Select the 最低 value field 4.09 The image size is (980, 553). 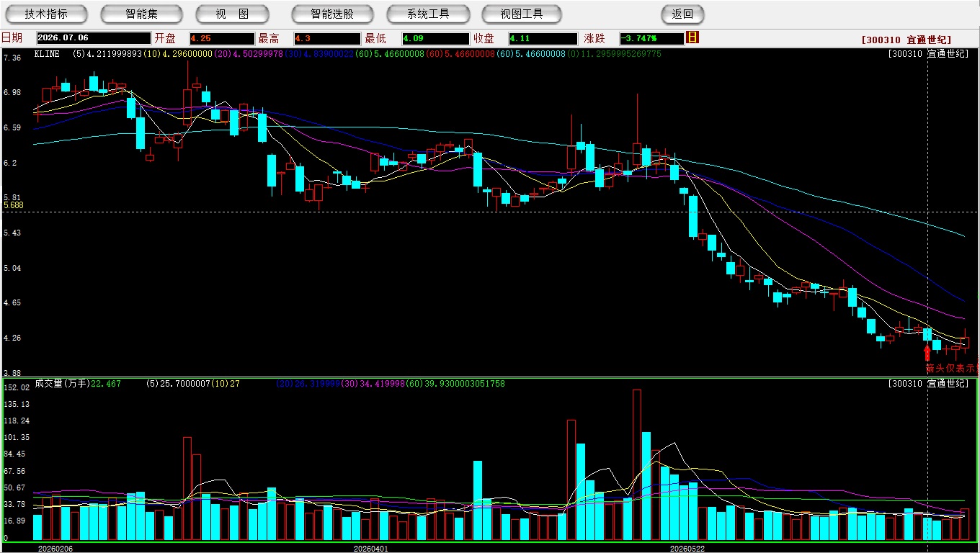click(x=435, y=38)
